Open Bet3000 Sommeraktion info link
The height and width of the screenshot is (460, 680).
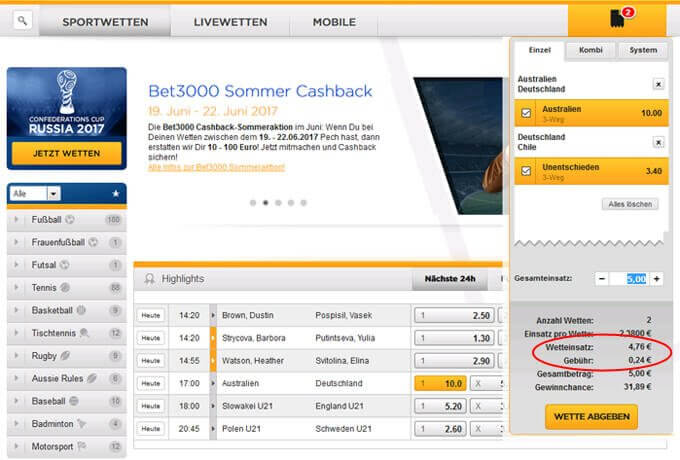coord(216,167)
